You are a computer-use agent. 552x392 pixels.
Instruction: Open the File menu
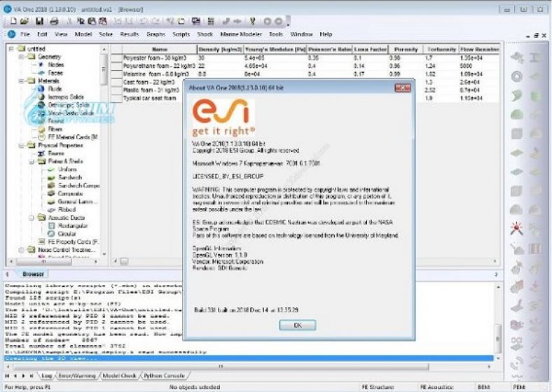pyautogui.click(x=25, y=34)
